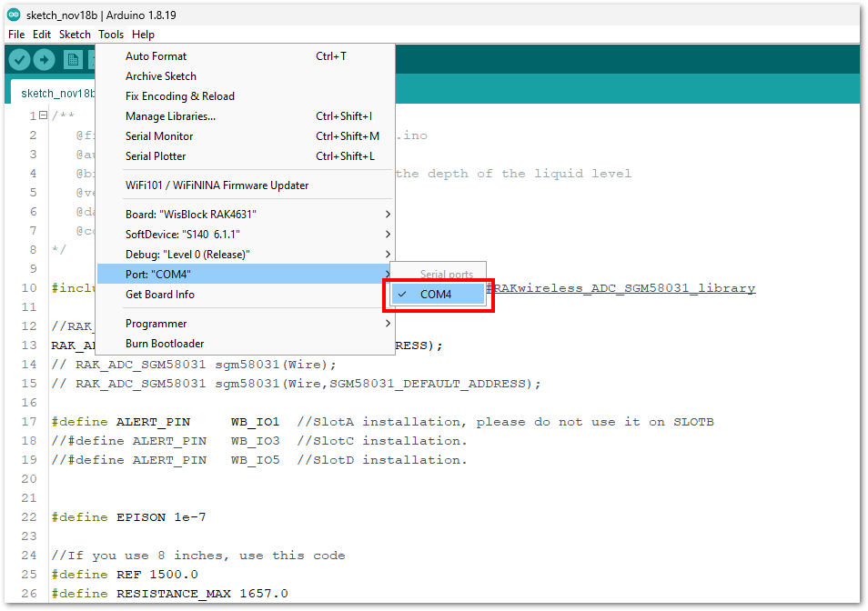Open Manage Libraries...
This screenshot has width=868, height=611.
click(245, 116)
